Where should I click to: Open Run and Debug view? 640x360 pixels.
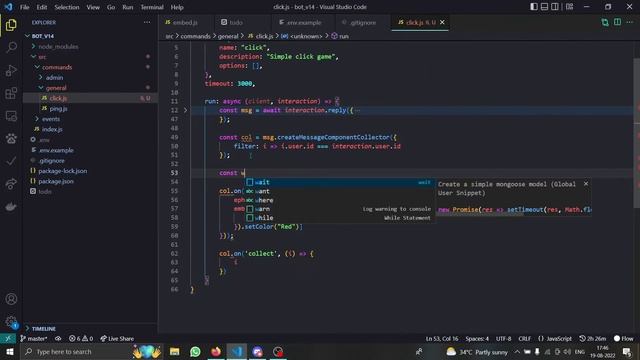coord(11,70)
